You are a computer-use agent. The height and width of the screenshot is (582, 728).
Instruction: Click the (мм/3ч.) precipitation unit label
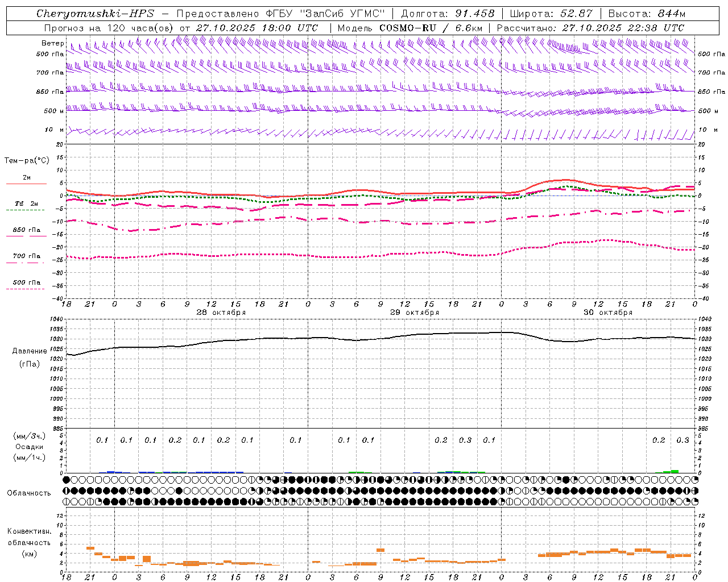(x=29, y=436)
